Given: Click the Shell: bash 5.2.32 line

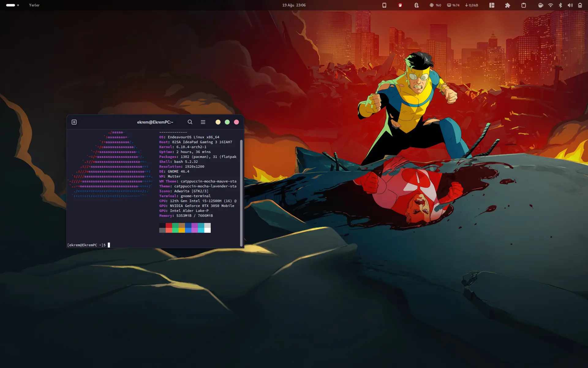Looking at the screenshot, I should (x=179, y=162).
